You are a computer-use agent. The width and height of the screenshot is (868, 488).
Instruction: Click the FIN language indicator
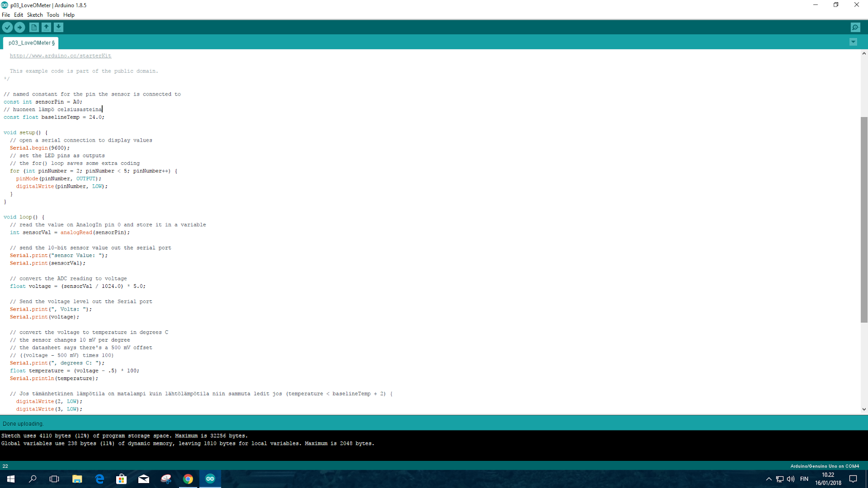pyautogui.click(x=805, y=479)
